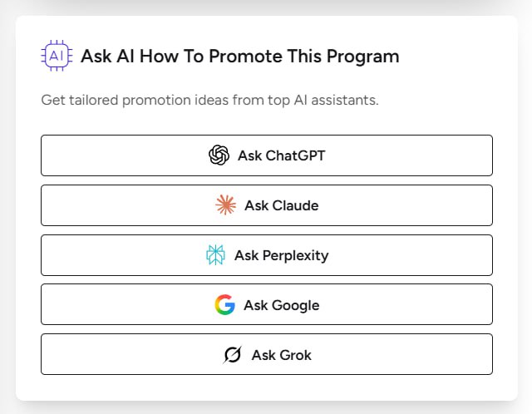Open the Ask ChatGPT button
The width and height of the screenshot is (532, 414).
pyautogui.click(x=267, y=155)
